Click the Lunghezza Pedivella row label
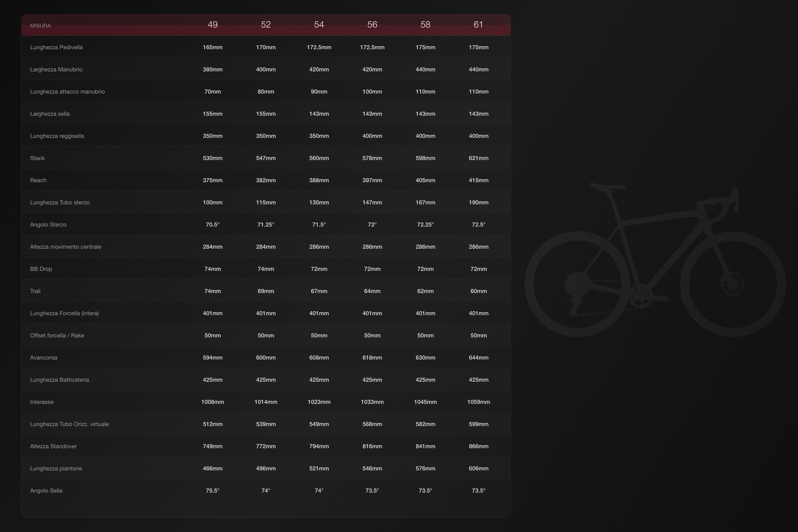Viewport: 798px width, 532px height. (x=56, y=47)
